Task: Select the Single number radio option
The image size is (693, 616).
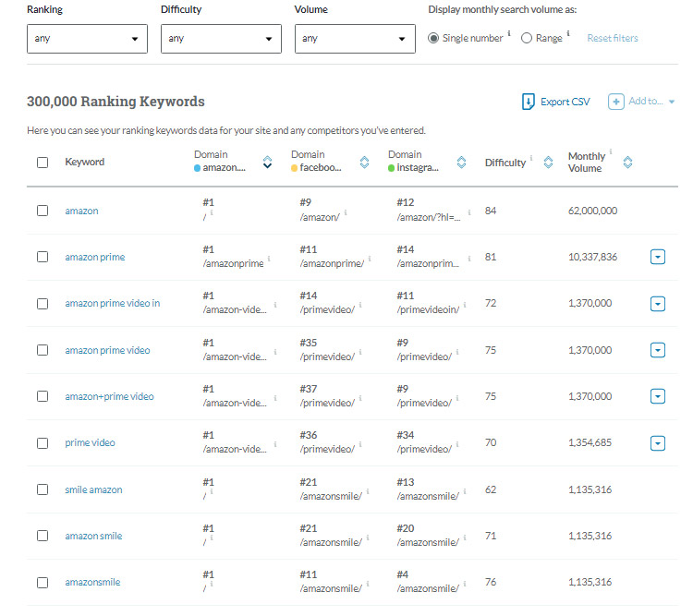Action: pos(434,39)
